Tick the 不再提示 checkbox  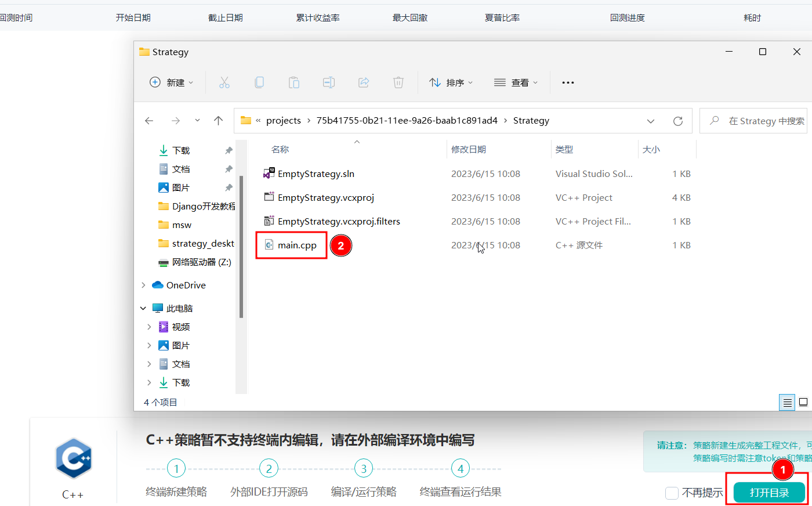pos(672,493)
